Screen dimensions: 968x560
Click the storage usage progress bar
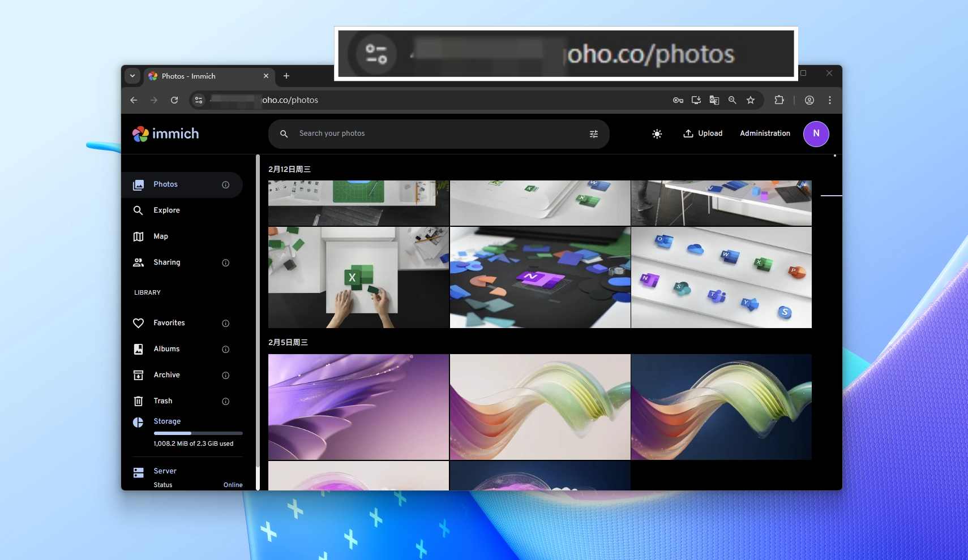click(198, 433)
